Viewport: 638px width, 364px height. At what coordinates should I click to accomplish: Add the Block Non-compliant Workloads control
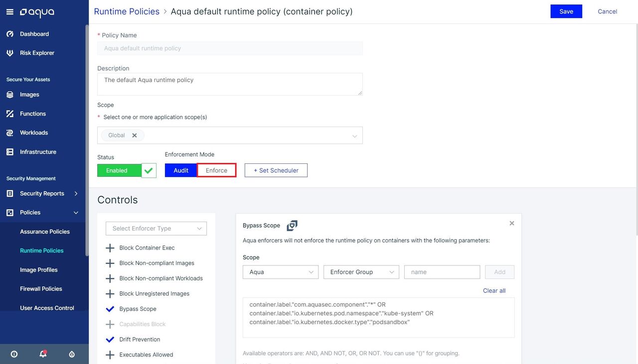pyautogui.click(x=110, y=278)
